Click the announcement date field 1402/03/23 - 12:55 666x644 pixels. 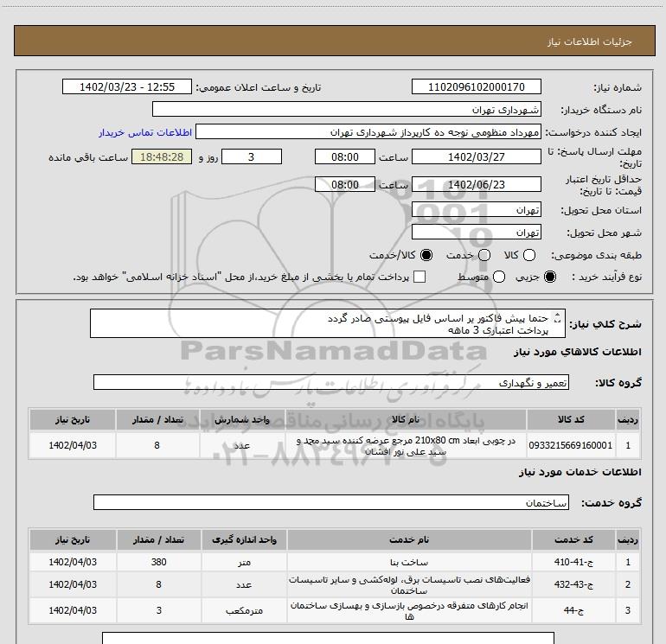click(127, 87)
